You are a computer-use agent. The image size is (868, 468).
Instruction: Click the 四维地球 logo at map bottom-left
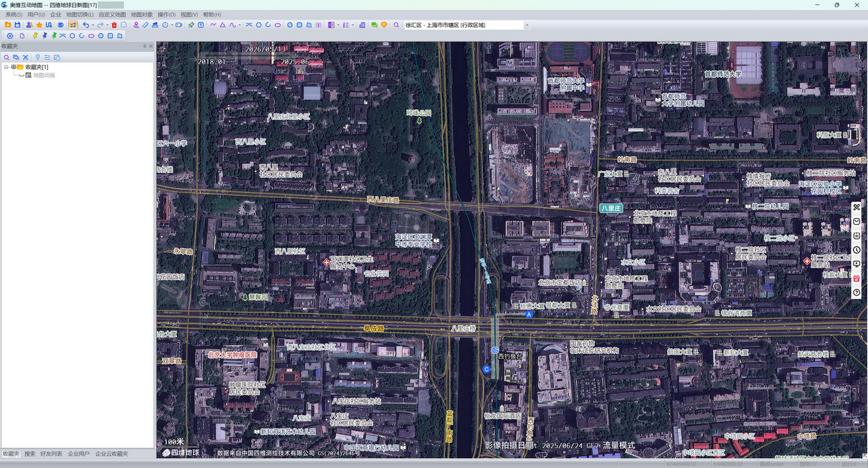180,453
